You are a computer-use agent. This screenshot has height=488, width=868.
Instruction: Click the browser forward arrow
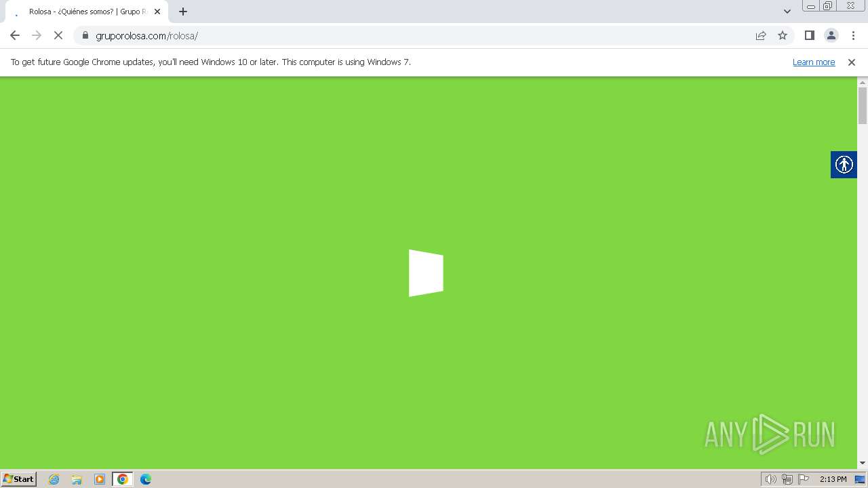point(37,36)
